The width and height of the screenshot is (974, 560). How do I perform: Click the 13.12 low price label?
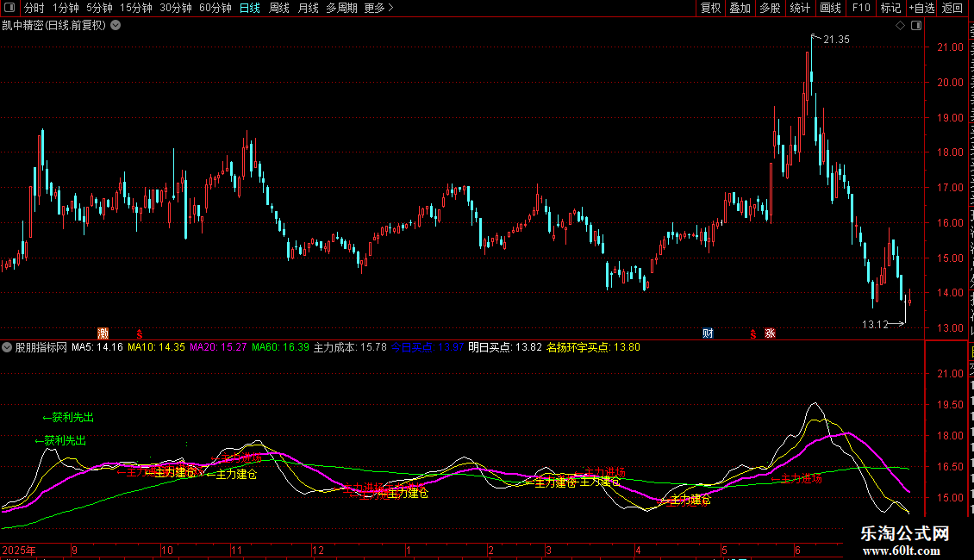(x=875, y=325)
